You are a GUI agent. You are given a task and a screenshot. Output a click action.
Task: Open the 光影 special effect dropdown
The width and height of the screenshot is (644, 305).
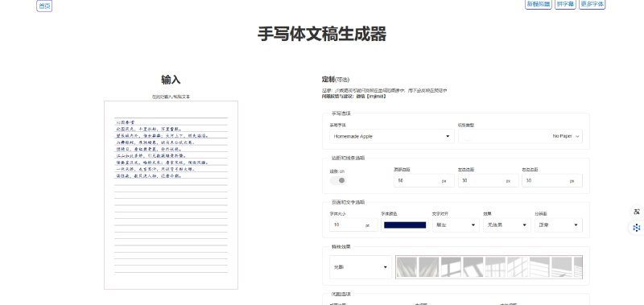(361, 267)
